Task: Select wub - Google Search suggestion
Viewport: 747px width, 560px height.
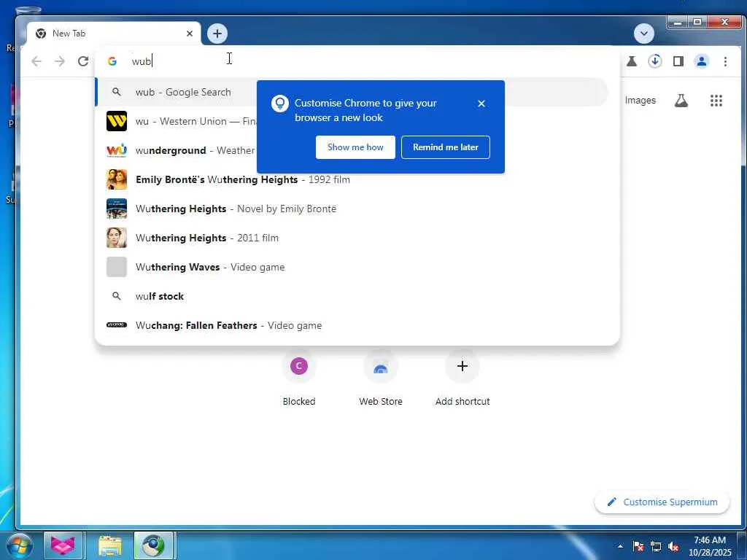Action: 352,92
